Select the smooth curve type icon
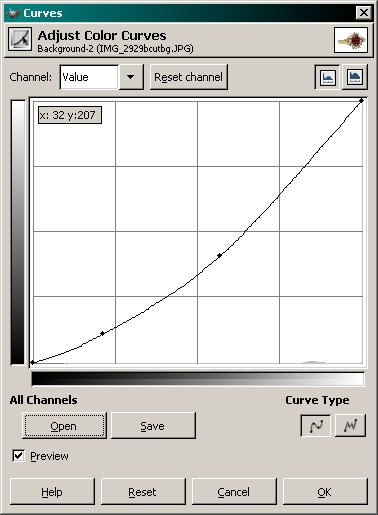The width and height of the screenshot is (378, 515). [x=316, y=425]
